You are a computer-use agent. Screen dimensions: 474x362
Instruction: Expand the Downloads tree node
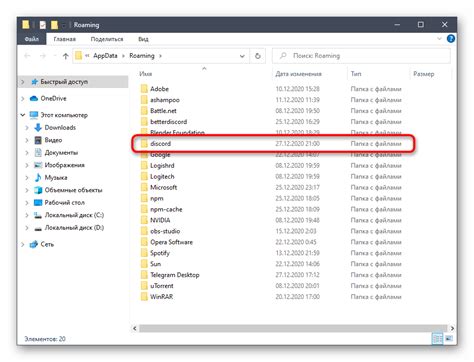click(x=27, y=127)
